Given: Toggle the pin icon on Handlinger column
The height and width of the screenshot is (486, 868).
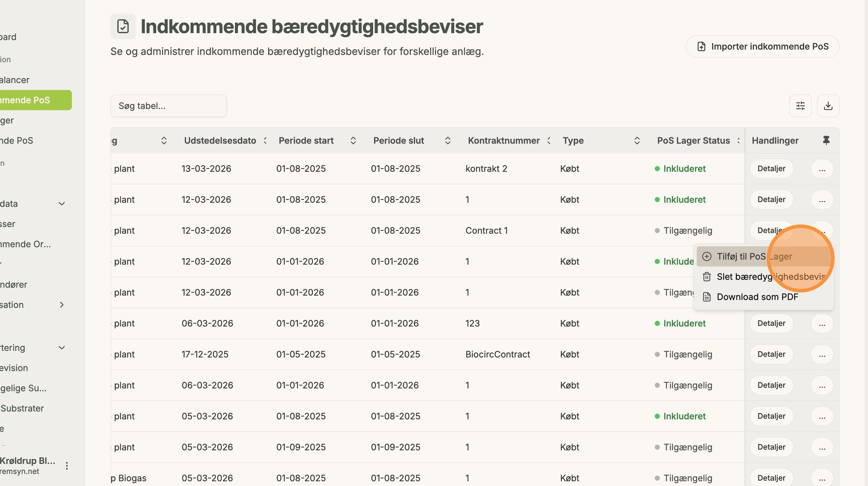Looking at the screenshot, I should click(x=826, y=140).
